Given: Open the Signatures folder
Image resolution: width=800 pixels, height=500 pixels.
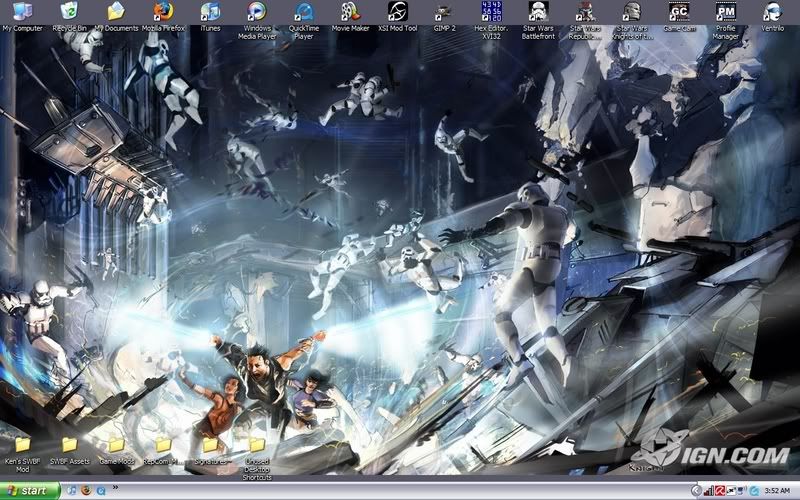Looking at the screenshot, I should (x=210, y=450).
